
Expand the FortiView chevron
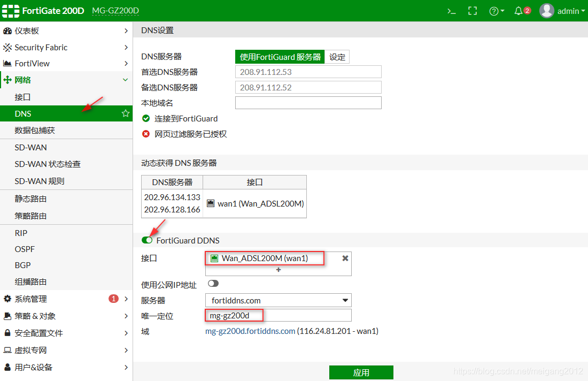126,64
